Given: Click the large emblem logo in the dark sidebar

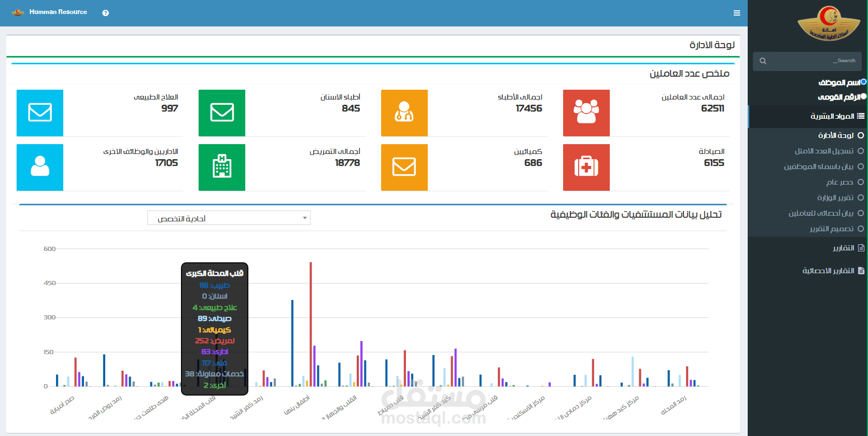Looking at the screenshot, I should pyautogui.click(x=829, y=24).
